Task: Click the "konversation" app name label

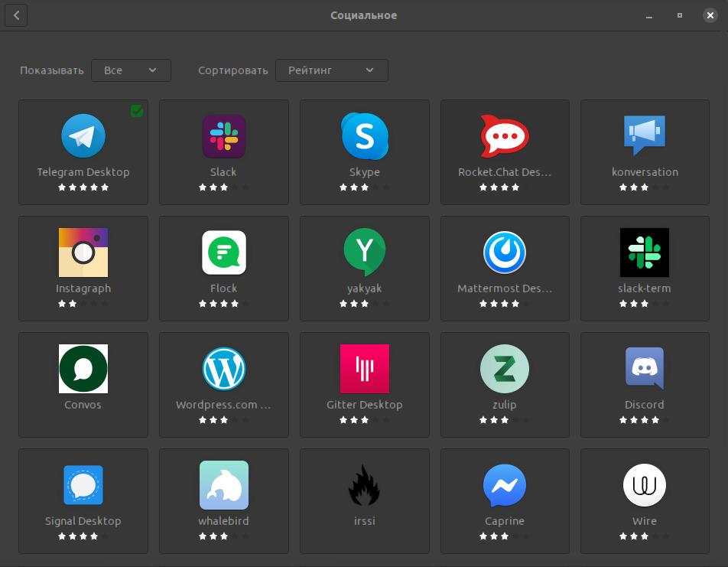Action: coord(645,172)
